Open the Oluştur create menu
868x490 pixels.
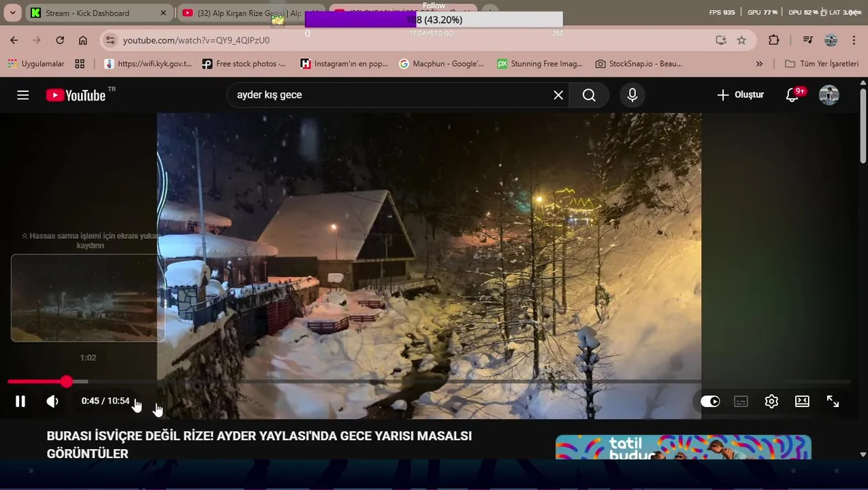point(741,95)
